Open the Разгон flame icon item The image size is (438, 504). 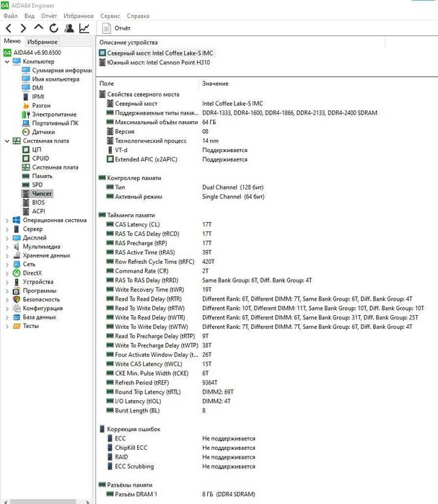[37, 105]
